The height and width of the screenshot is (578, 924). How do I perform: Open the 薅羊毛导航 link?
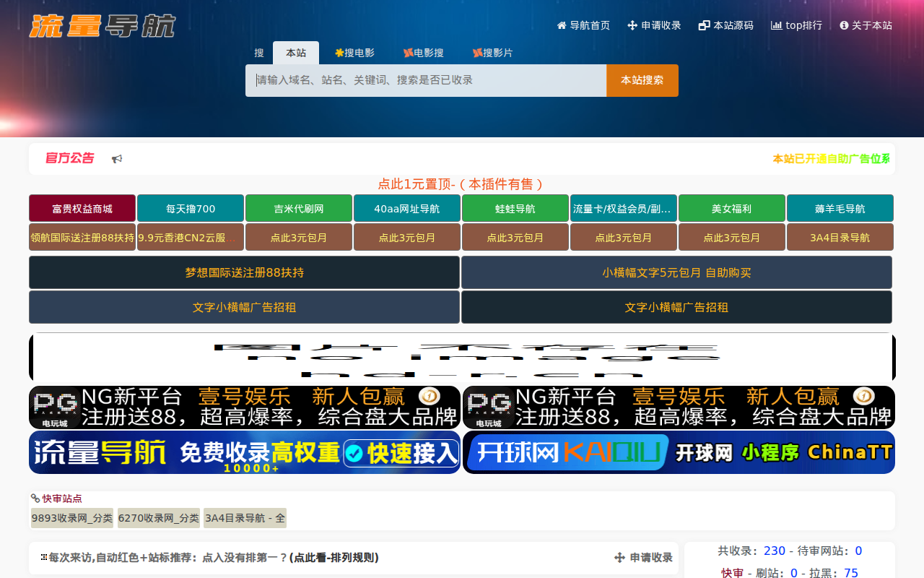(x=840, y=208)
